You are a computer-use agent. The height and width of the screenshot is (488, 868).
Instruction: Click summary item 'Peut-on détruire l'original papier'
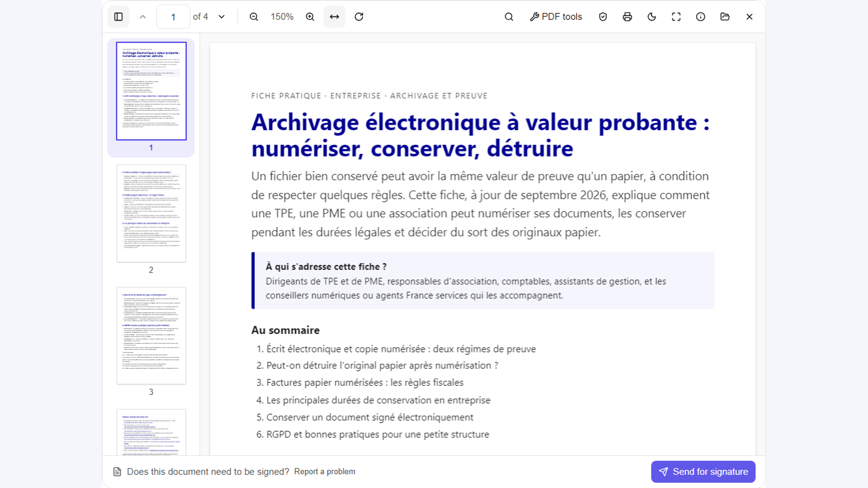pyautogui.click(x=382, y=366)
